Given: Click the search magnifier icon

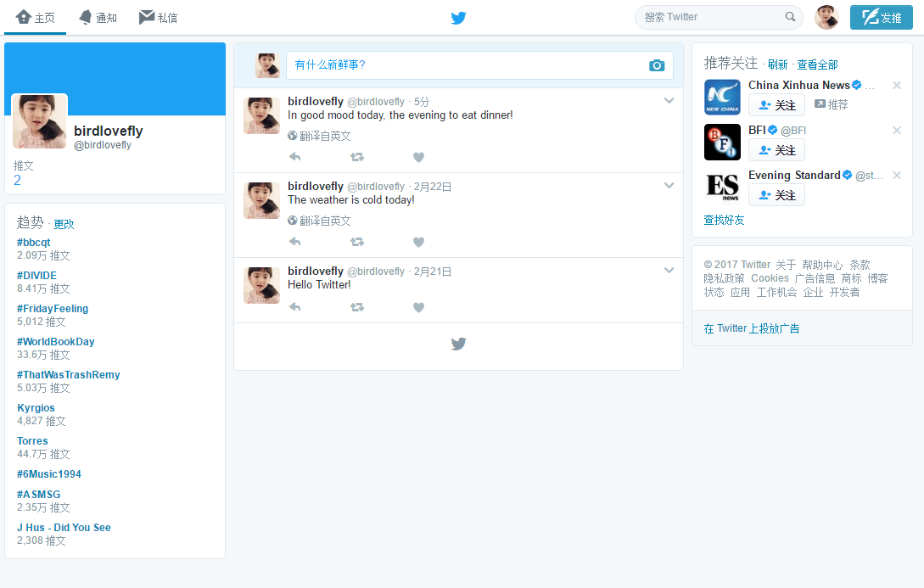Looking at the screenshot, I should coord(790,17).
